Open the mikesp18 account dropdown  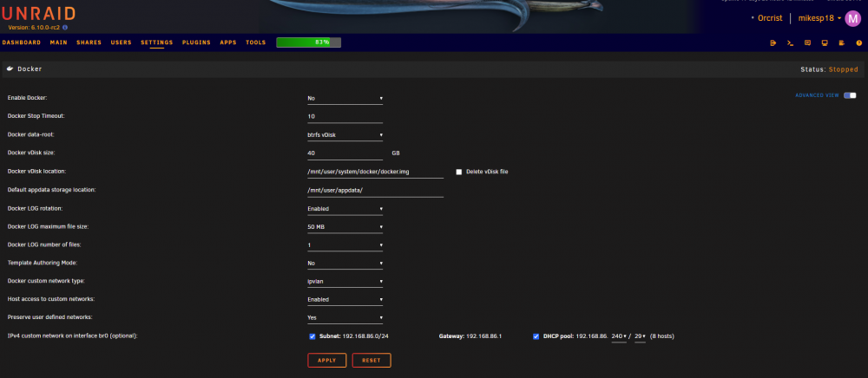[x=819, y=18]
